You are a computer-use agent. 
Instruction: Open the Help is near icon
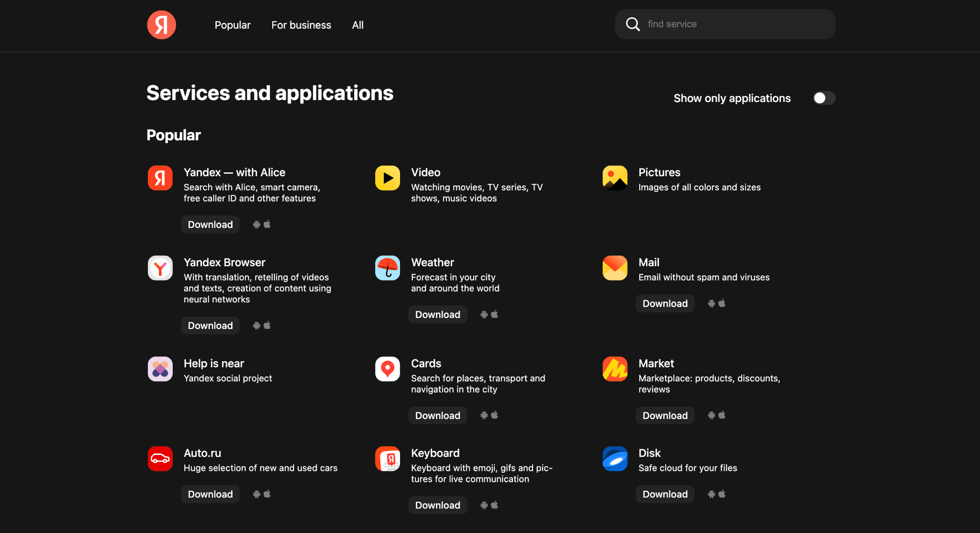(x=160, y=369)
